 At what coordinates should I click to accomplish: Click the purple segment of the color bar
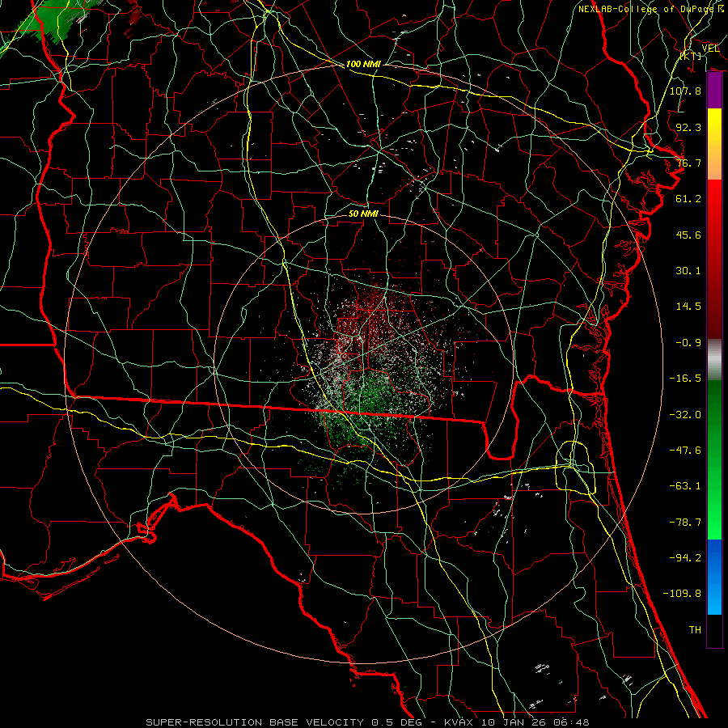(714, 91)
